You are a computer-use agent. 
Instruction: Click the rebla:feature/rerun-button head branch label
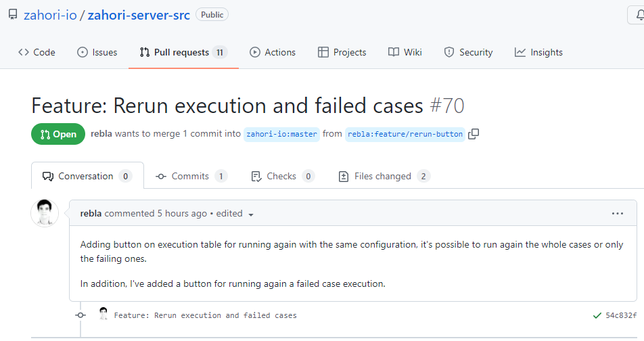405,135
